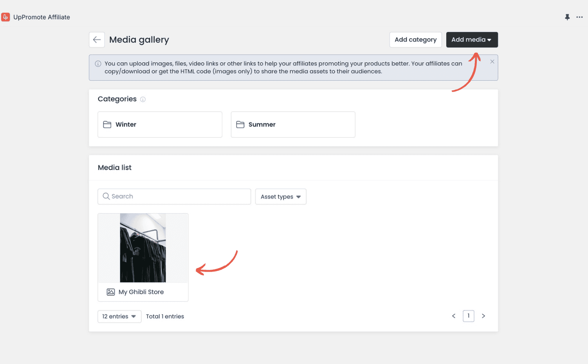Image resolution: width=588 pixels, height=364 pixels.
Task: Click the UpPromote Affiliate app logo icon
Action: pyautogui.click(x=5, y=17)
